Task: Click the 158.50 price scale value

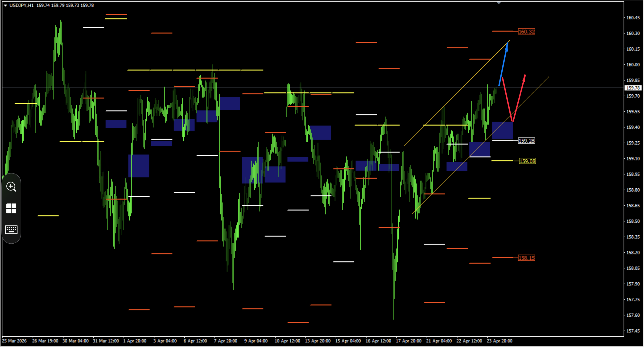Action: 633,221
